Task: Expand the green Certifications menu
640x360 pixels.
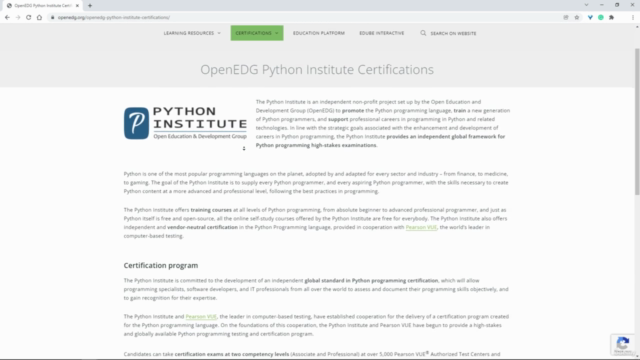Action: (257, 33)
